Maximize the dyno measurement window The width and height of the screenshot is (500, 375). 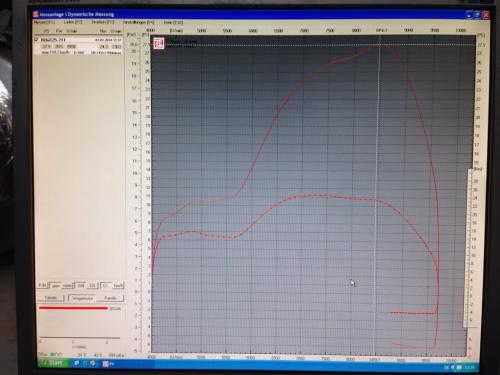pos(478,14)
